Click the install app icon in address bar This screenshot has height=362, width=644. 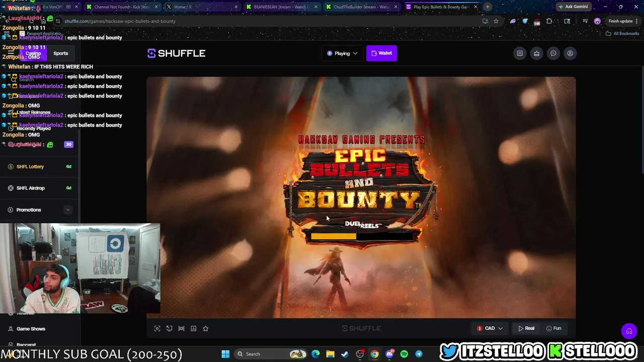(485, 21)
